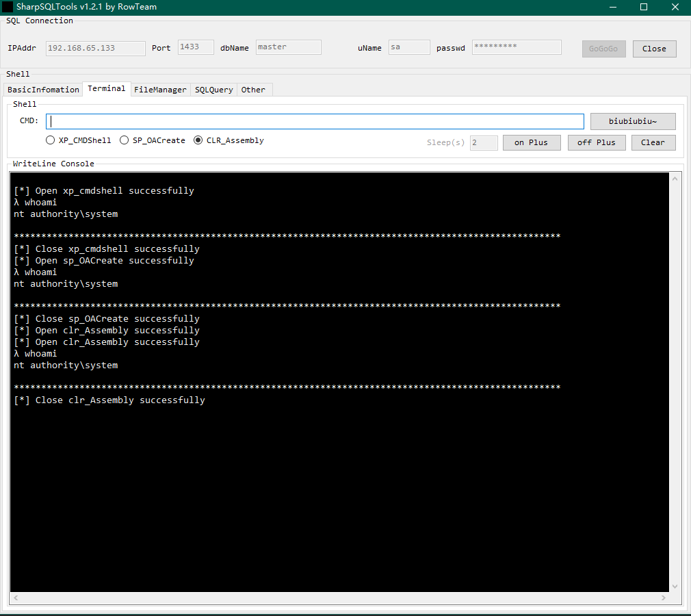Click the Port field showing 1433
This screenshot has width=691, height=616.
196,47
